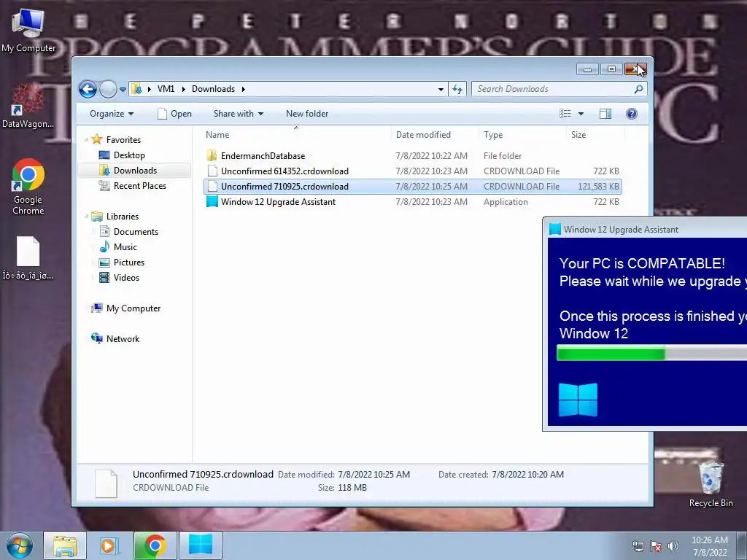Image resolution: width=747 pixels, height=560 pixels.
Task: Click the Window 12 Upgrade Assistant file icon
Action: pos(212,202)
